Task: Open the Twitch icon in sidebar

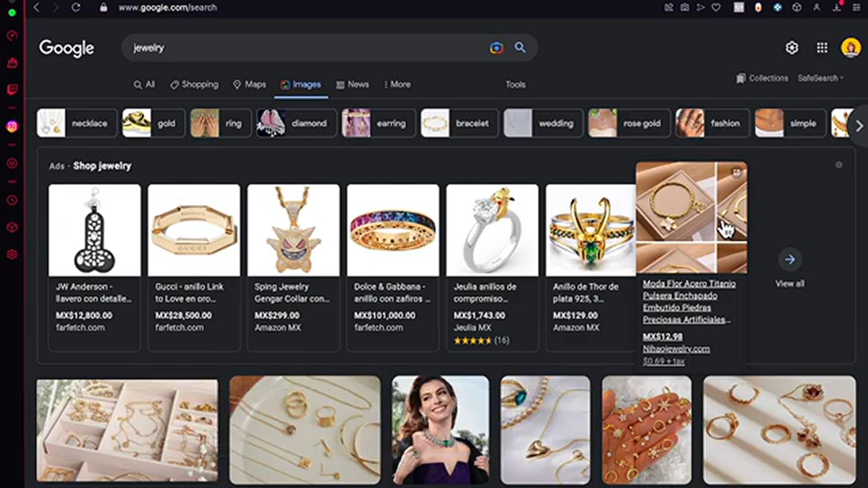Action: [12, 89]
